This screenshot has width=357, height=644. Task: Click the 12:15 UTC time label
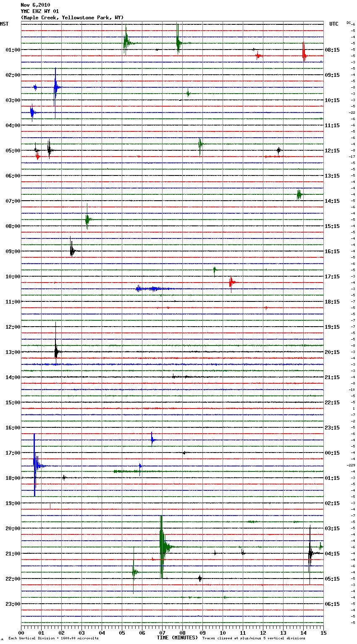[332, 151]
